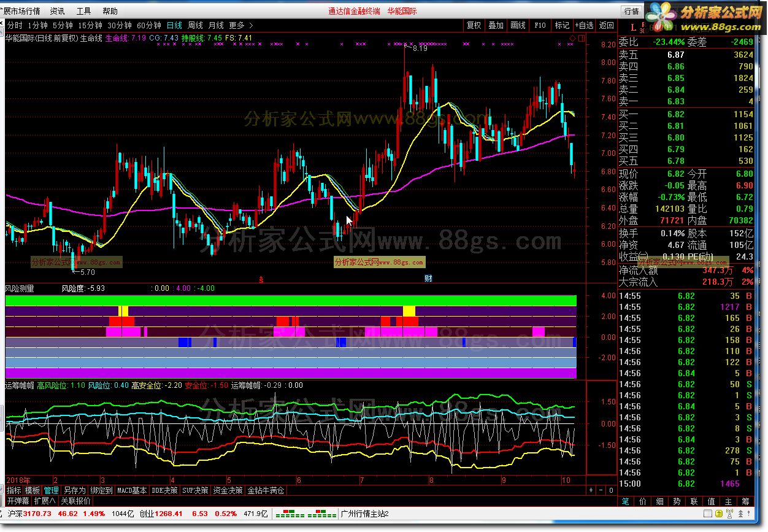Click the red $ marker below chart

point(262,279)
